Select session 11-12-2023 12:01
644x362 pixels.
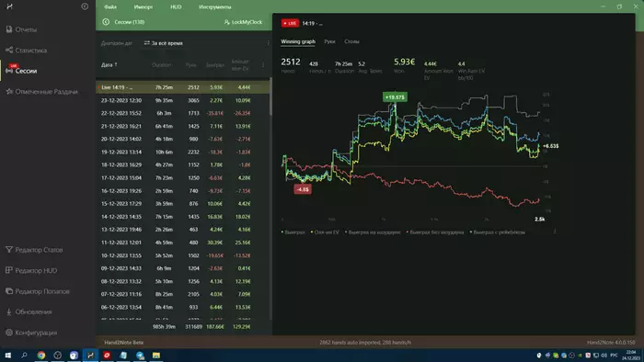(x=183, y=243)
